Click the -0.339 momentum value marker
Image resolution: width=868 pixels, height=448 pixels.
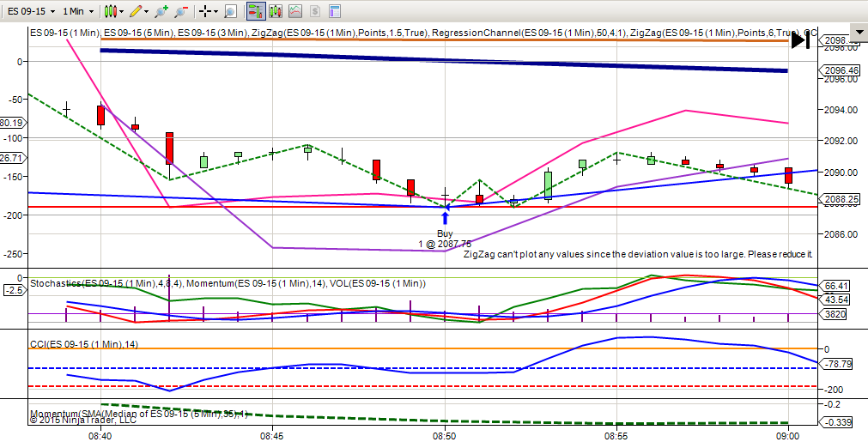tap(836, 422)
